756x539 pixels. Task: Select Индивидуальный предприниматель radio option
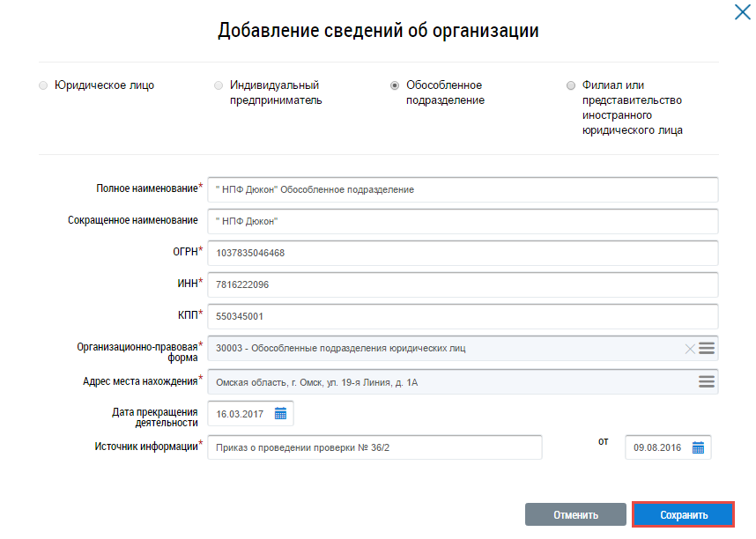pyautogui.click(x=219, y=86)
